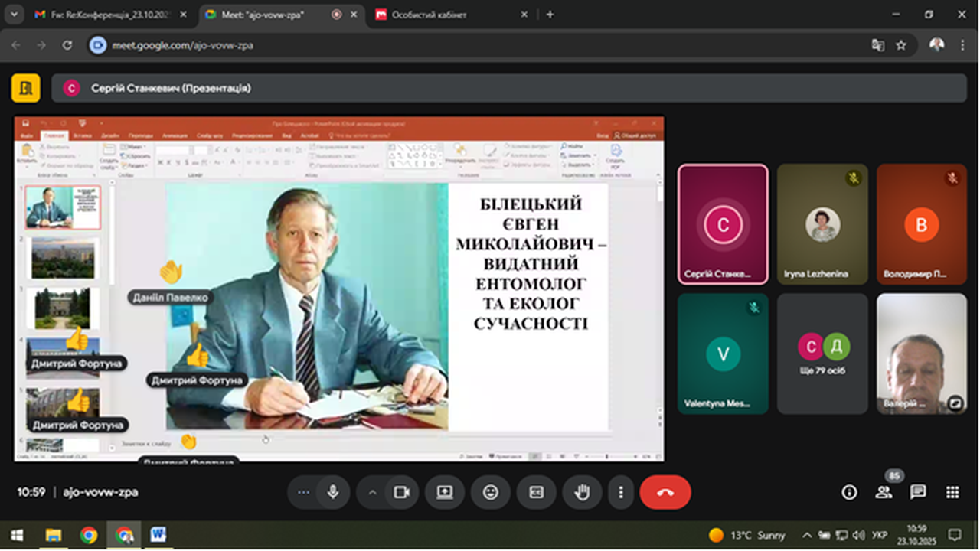Leave the call with the red hang-up button
This screenshot has width=980, height=551.
coord(665,492)
